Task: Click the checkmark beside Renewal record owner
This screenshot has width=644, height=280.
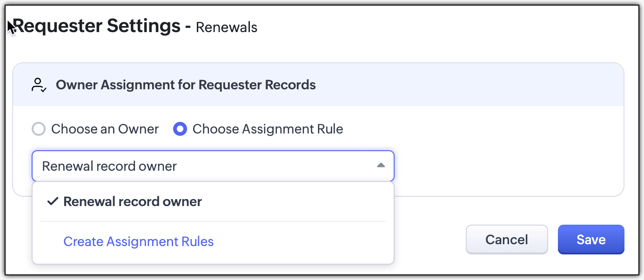Action: [x=53, y=201]
